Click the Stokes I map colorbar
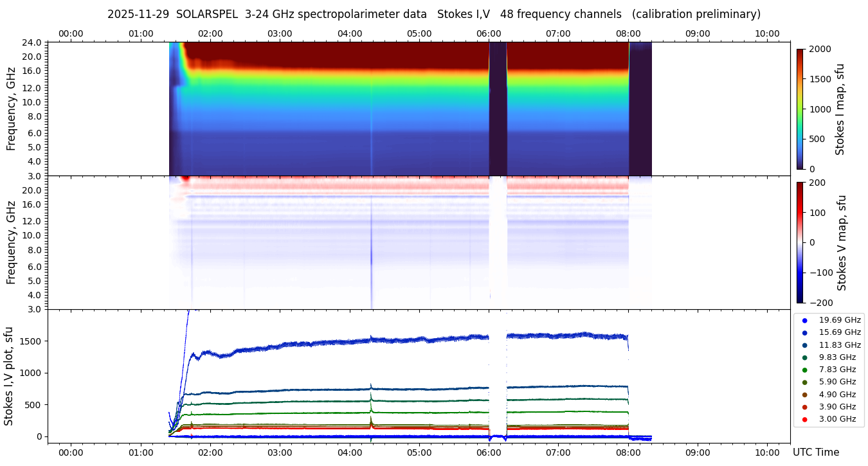Screen dimensions: 868x466 pyautogui.click(x=800, y=109)
